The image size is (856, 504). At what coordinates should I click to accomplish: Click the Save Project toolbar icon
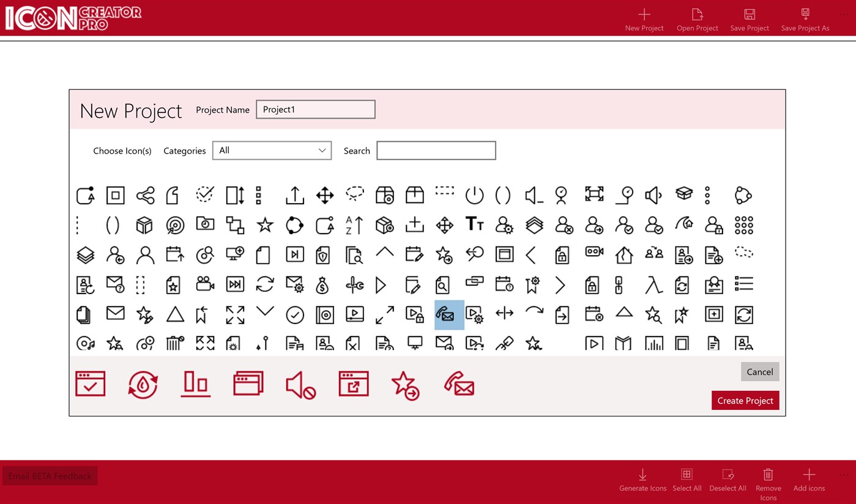(750, 20)
